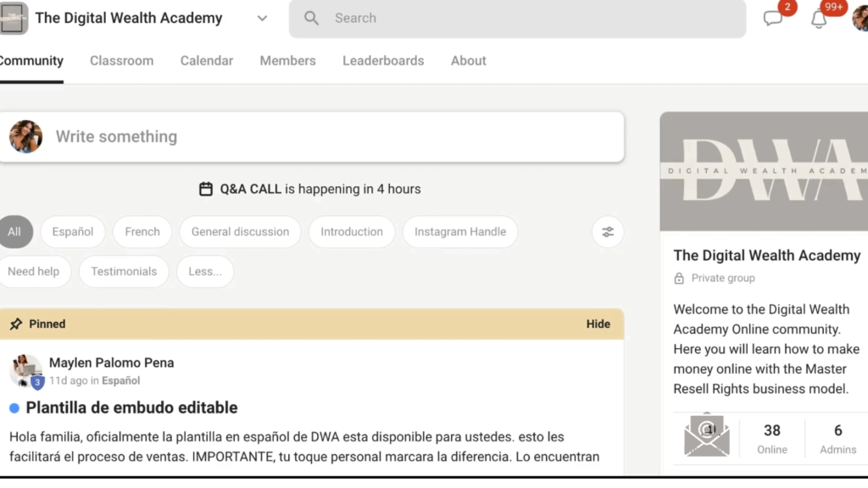Open the chat messages icon

click(x=772, y=19)
